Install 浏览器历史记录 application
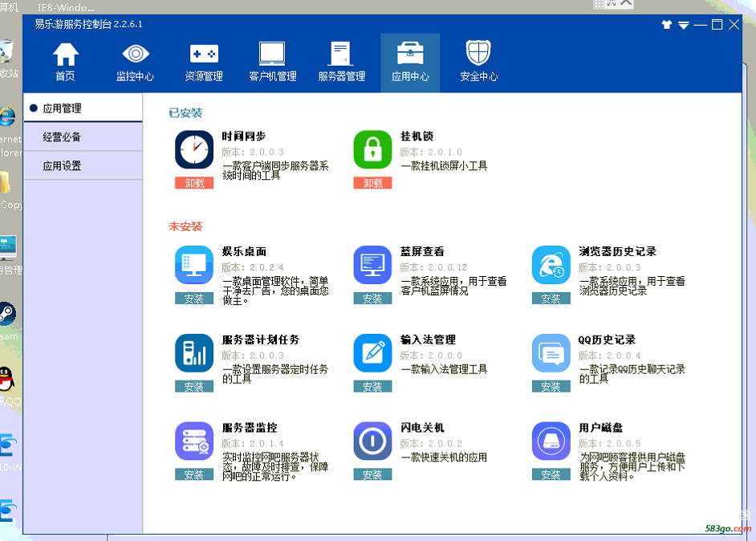756x541 pixels. click(x=551, y=299)
